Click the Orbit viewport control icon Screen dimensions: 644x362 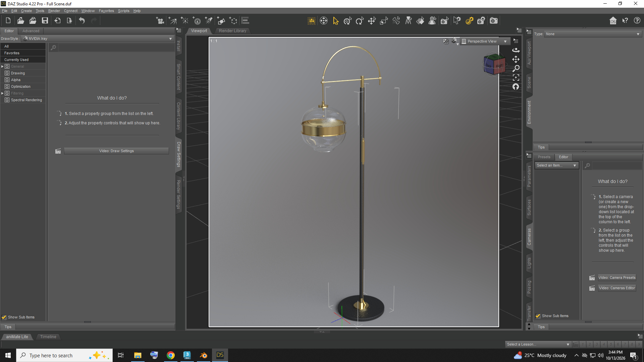tap(516, 50)
